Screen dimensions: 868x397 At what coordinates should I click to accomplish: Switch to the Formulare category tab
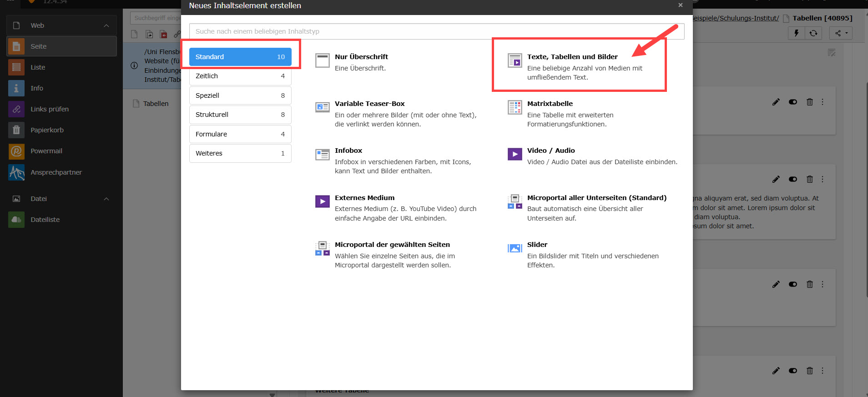point(240,134)
